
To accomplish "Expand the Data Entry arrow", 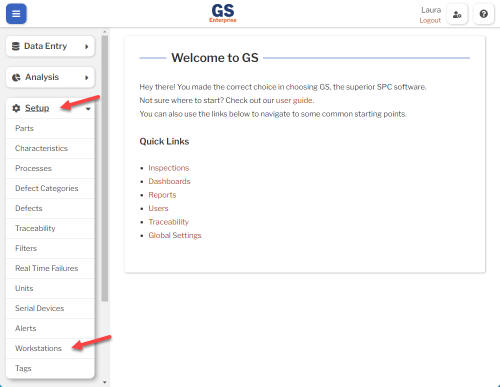I will [x=86, y=47].
